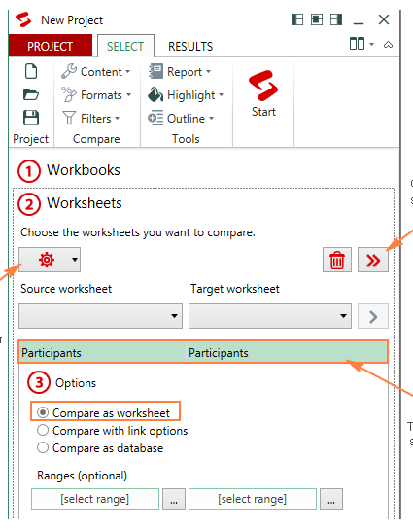Switch to the RESULTS tab
The height and width of the screenshot is (532, 413).
190,46
